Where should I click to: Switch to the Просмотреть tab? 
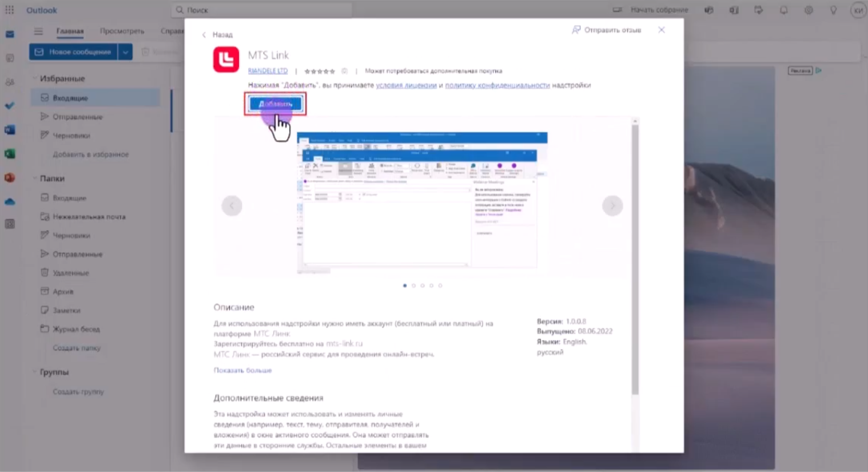[122, 31]
